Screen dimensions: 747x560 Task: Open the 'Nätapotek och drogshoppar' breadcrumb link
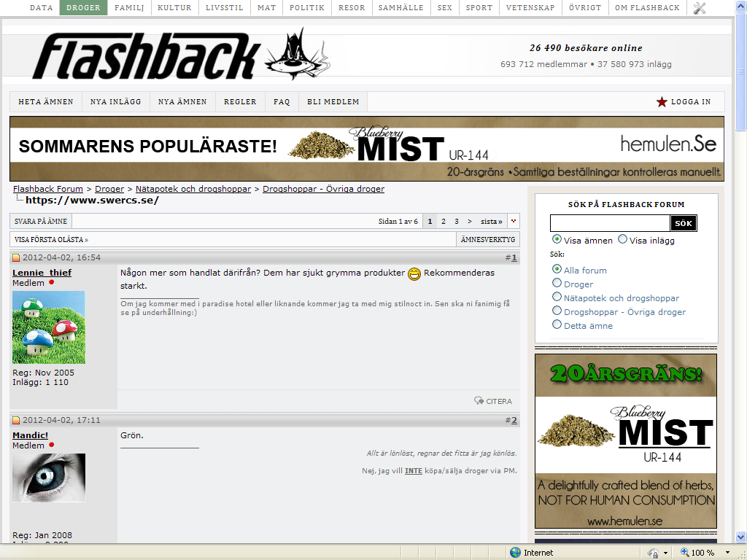point(193,189)
